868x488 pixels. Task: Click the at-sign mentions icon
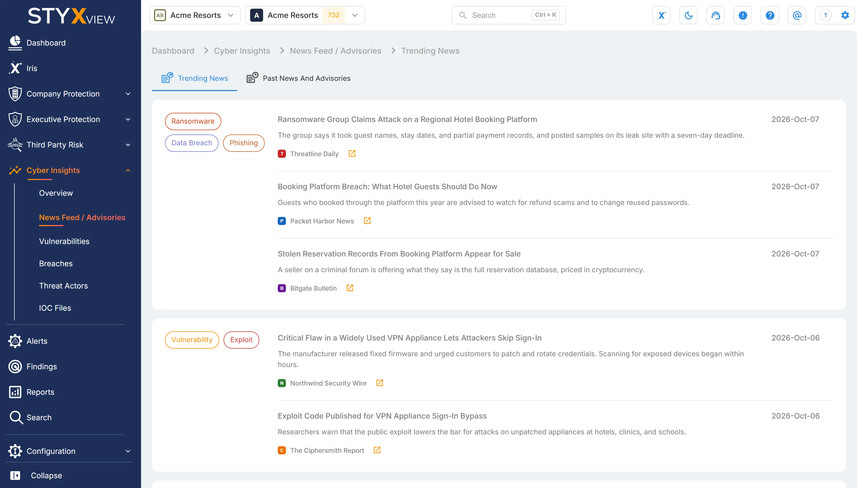click(x=797, y=15)
